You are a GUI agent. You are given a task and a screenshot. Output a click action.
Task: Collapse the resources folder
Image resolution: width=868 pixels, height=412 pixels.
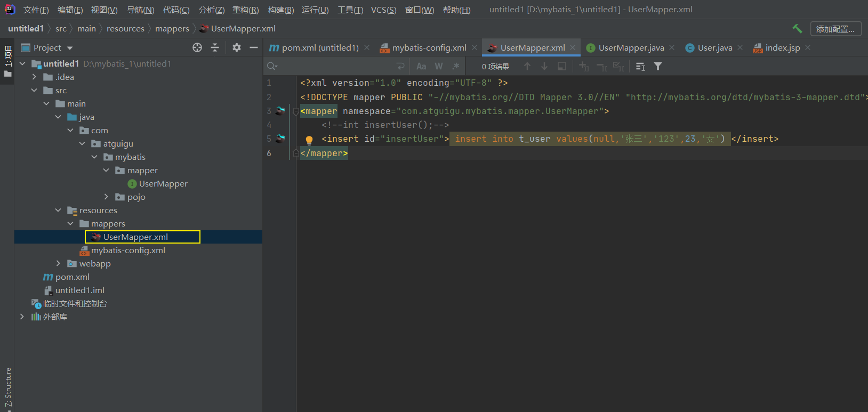[58, 210]
